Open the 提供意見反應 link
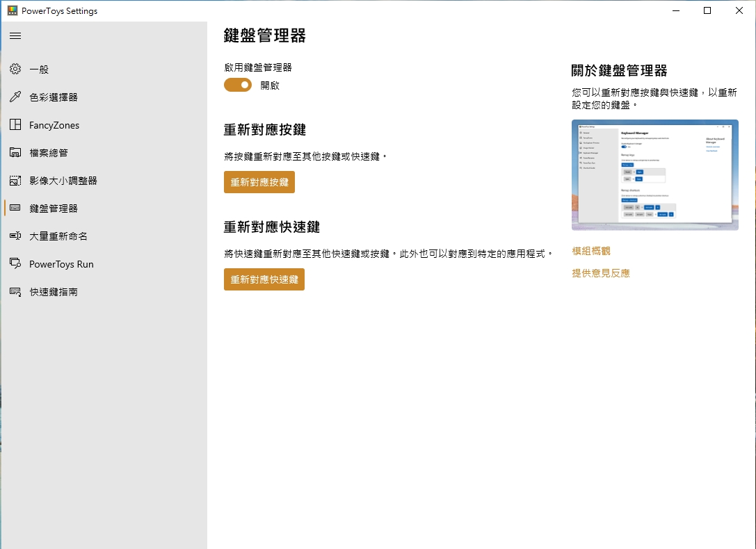This screenshot has width=756, height=549. point(601,273)
